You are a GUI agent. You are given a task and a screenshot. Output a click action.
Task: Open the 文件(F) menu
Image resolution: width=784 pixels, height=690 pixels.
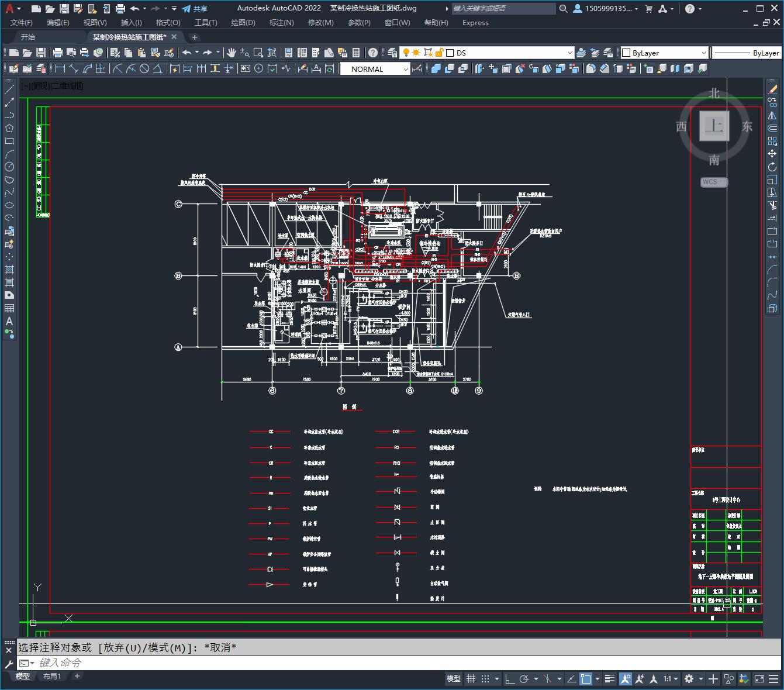22,23
